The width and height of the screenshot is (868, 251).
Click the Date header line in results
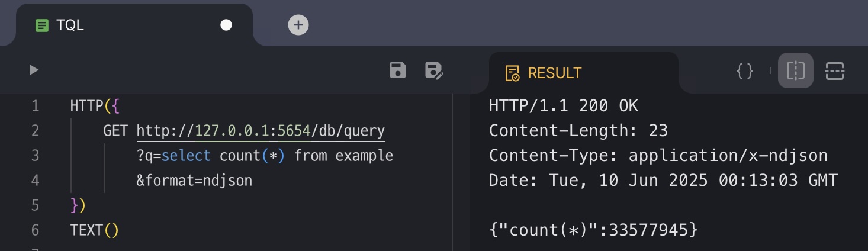[663, 180]
